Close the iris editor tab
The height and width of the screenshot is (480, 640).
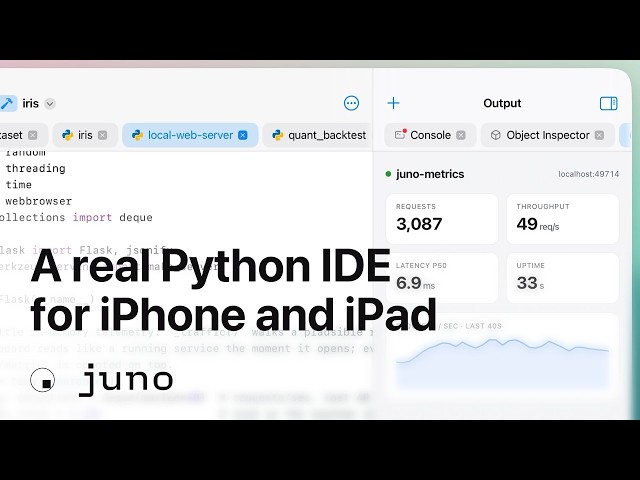pyautogui.click(x=102, y=135)
